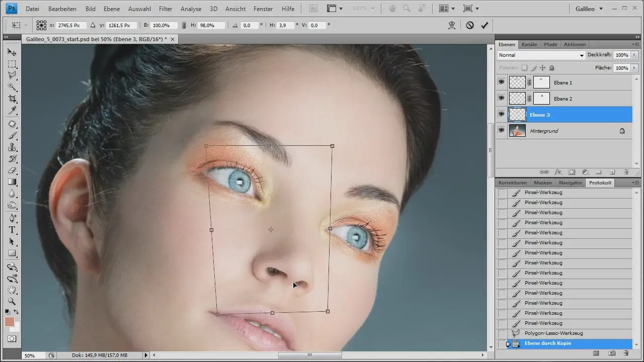
Task: Open the Deckkraft opacity arrow
Action: 634,55
